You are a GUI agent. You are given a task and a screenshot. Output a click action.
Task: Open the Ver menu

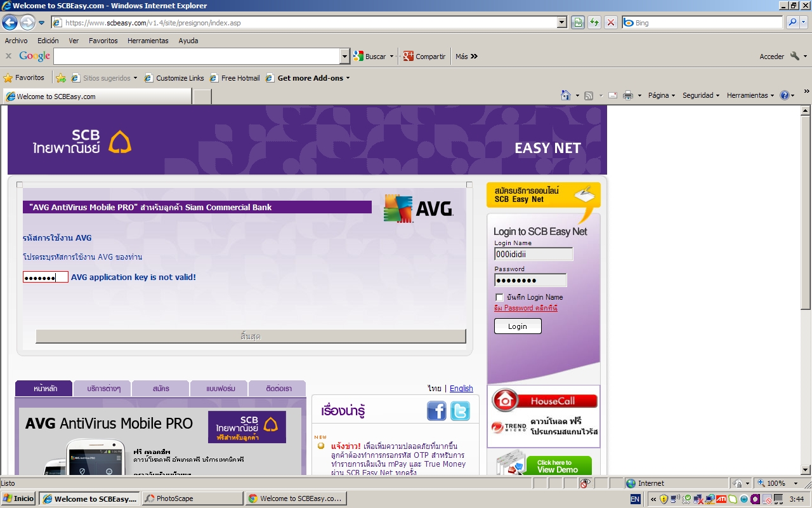click(x=74, y=41)
